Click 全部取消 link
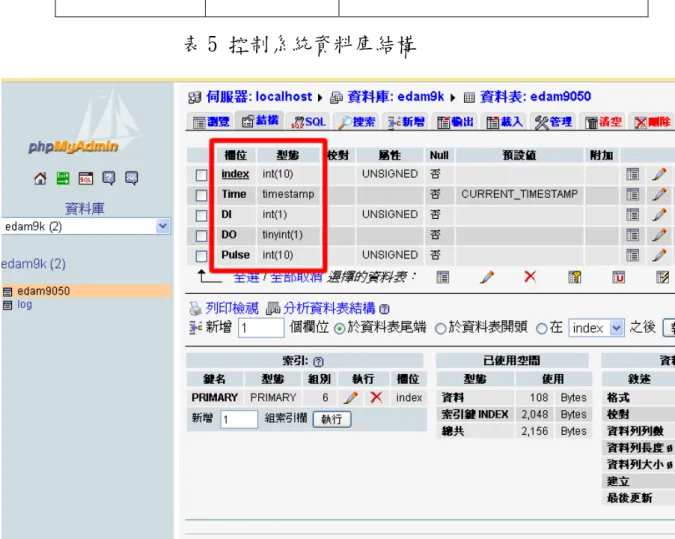675x539 pixels. coord(296,277)
